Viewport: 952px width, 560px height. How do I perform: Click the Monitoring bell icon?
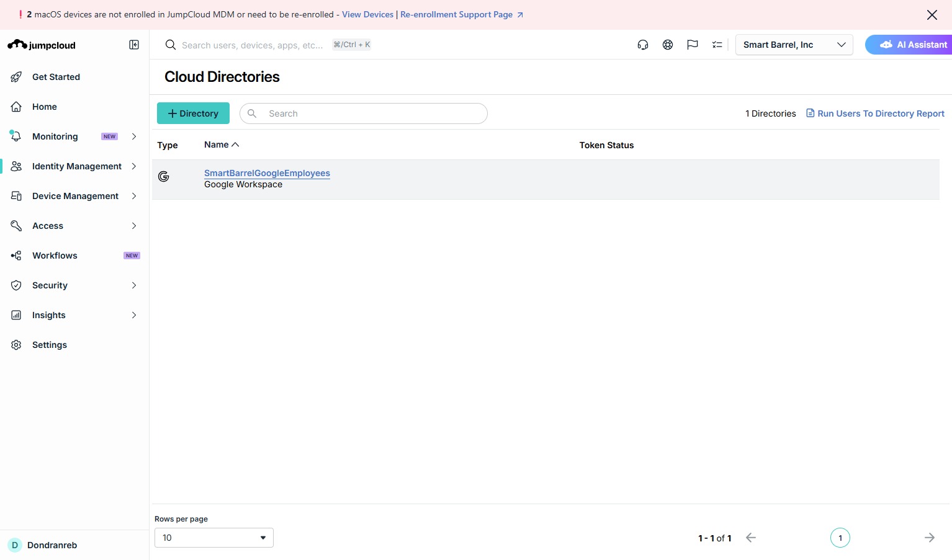point(16,136)
